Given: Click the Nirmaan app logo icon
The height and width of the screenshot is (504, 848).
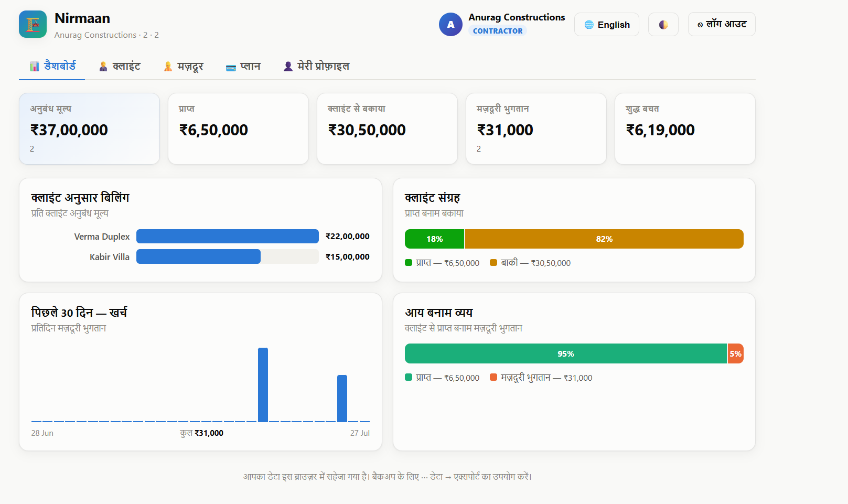Looking at the screenshot, I should click(x=33, y=24).
